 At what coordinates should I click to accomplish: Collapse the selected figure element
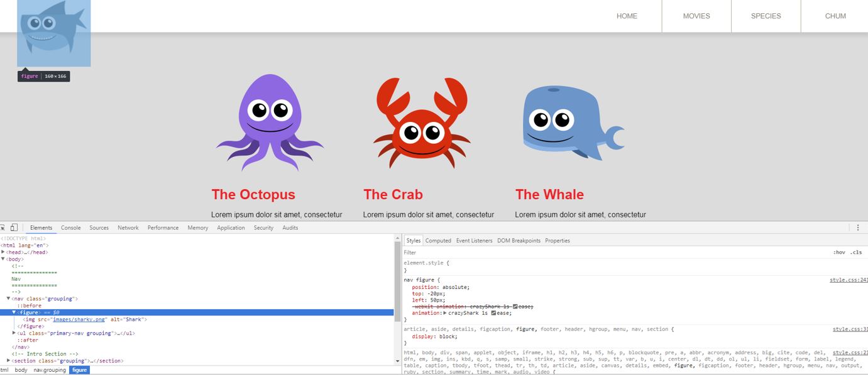pyautogui.click(x=14, y=312)
